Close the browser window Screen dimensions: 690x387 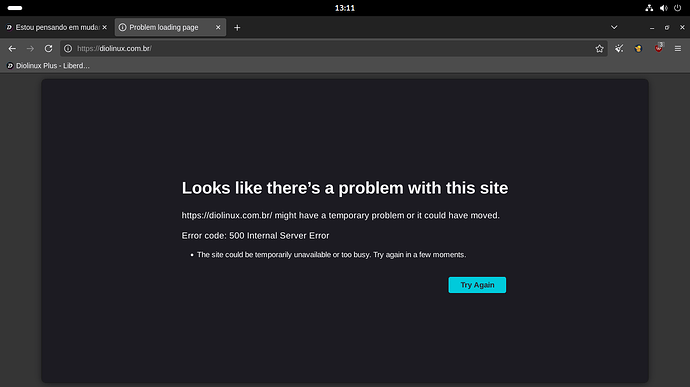(682, 27)
